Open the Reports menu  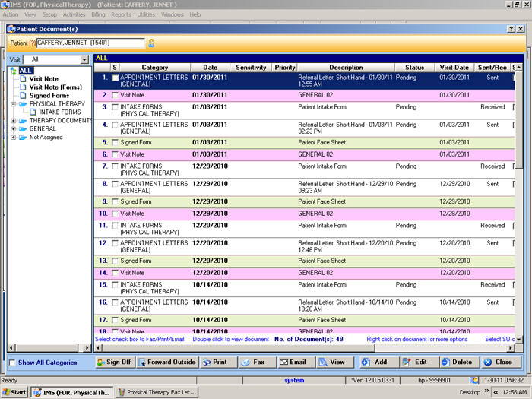coord(121,14)
